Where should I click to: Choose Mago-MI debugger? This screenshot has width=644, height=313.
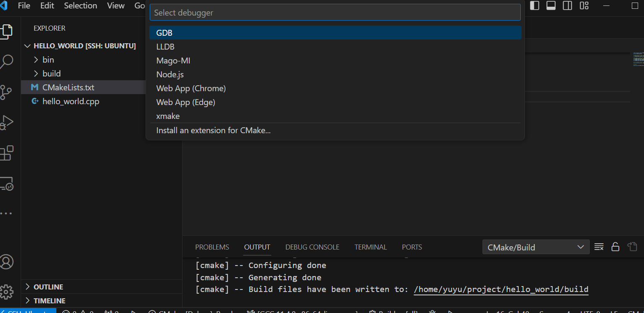(x=335, y=60)
